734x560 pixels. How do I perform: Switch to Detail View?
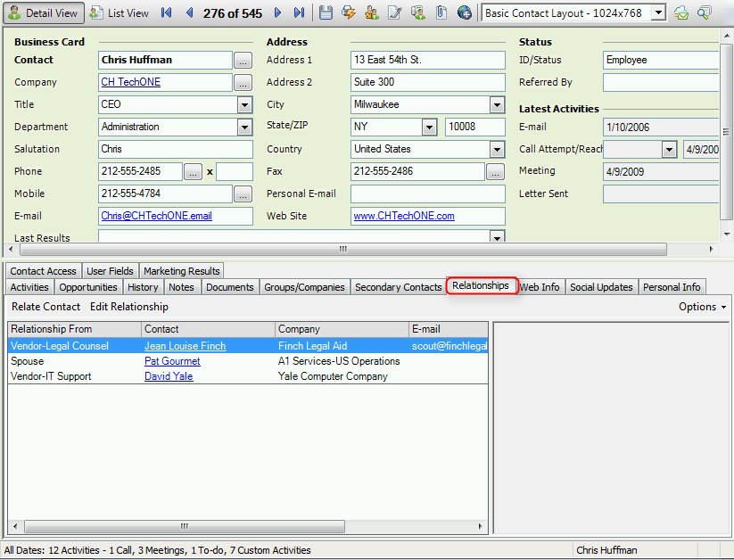[x=44, y=13]
